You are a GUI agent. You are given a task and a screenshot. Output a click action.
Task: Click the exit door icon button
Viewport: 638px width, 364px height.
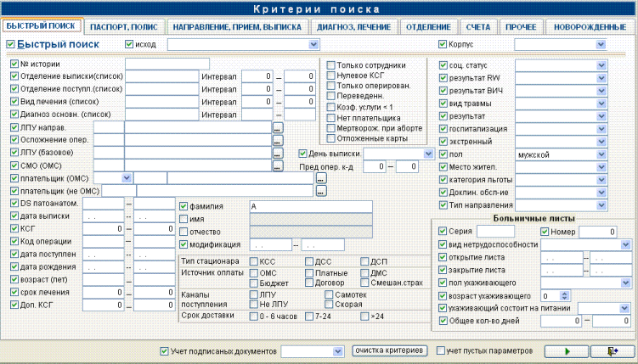(x=613, y=351)
